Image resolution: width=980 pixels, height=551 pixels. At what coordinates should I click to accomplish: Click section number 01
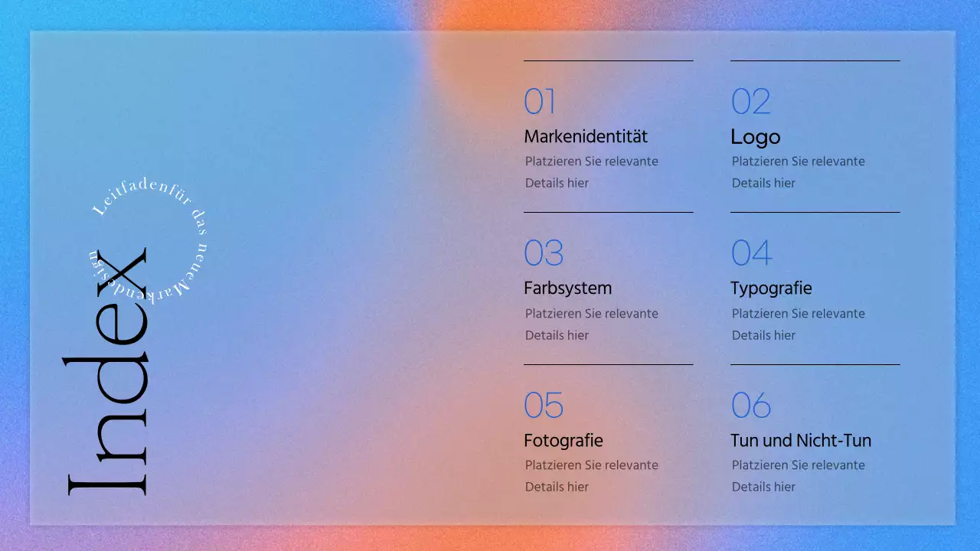pyautogui.click(x=540, y=102)
